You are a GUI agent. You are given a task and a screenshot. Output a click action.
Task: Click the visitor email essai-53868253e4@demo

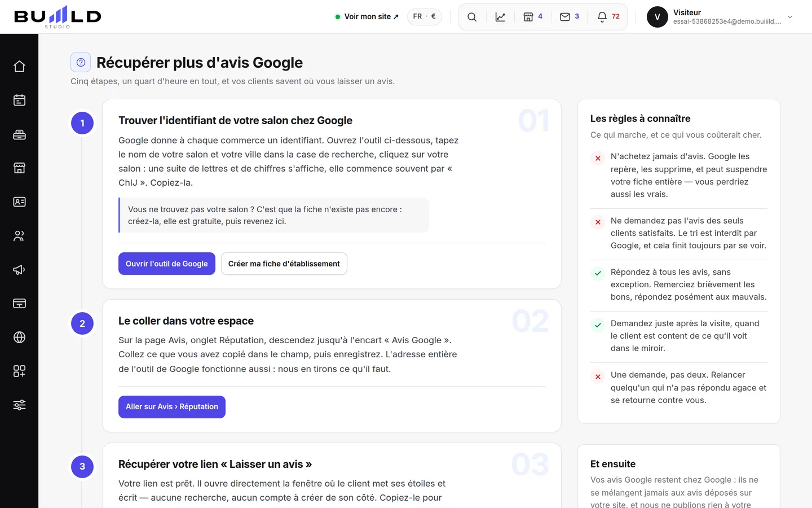[x=727, y=21]
